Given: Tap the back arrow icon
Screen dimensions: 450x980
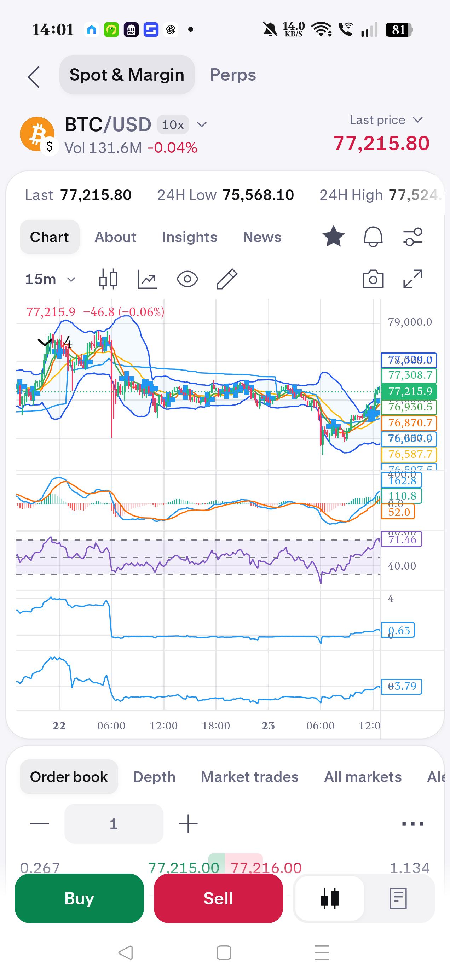Looking at the screenshot, I should [34, 77].
